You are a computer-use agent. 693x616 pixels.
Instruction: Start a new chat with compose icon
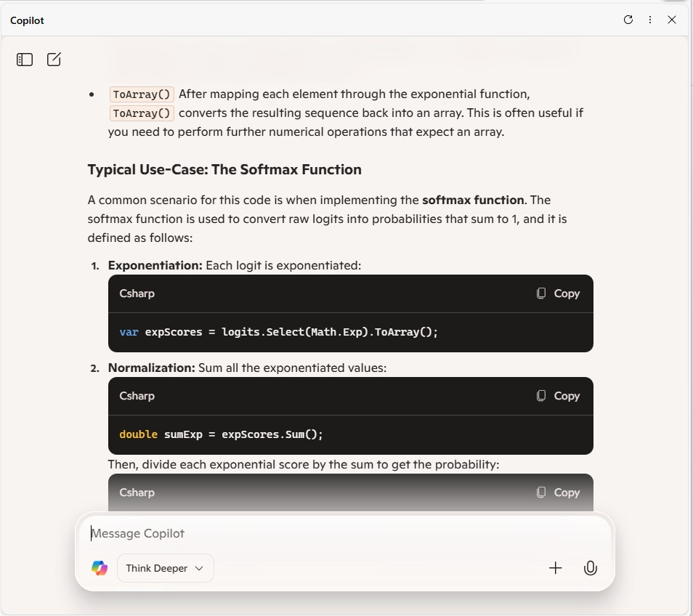coord(54,60)
